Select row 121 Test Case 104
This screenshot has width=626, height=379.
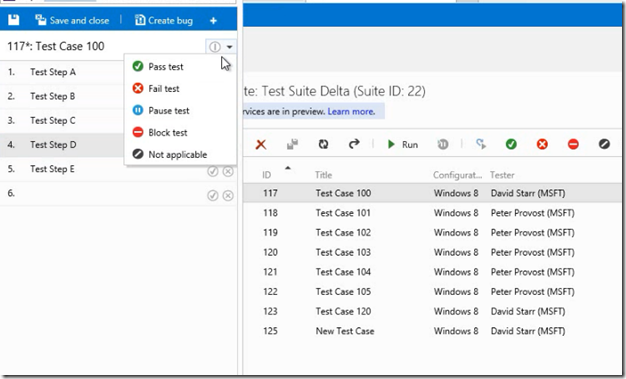tap(432, 272)
